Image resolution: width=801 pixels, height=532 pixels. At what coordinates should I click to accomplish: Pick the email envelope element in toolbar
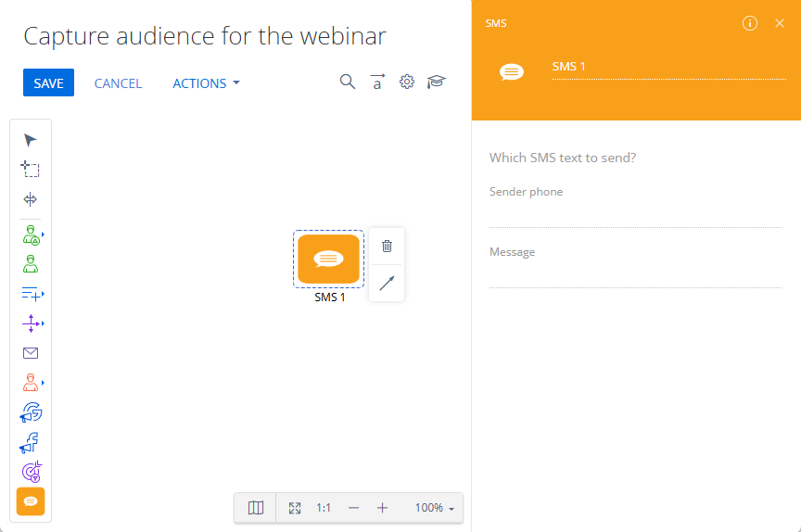(x=31, y=353)
